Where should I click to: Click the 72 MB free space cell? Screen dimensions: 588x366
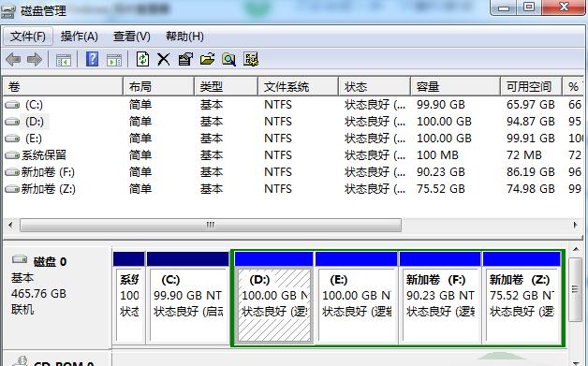(524, 154)
